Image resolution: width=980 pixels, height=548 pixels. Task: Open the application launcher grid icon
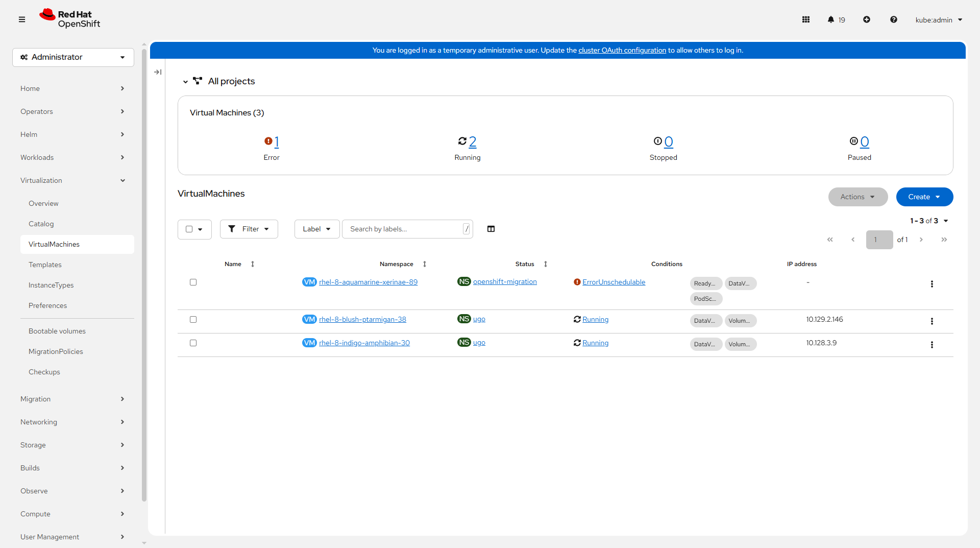806,19
